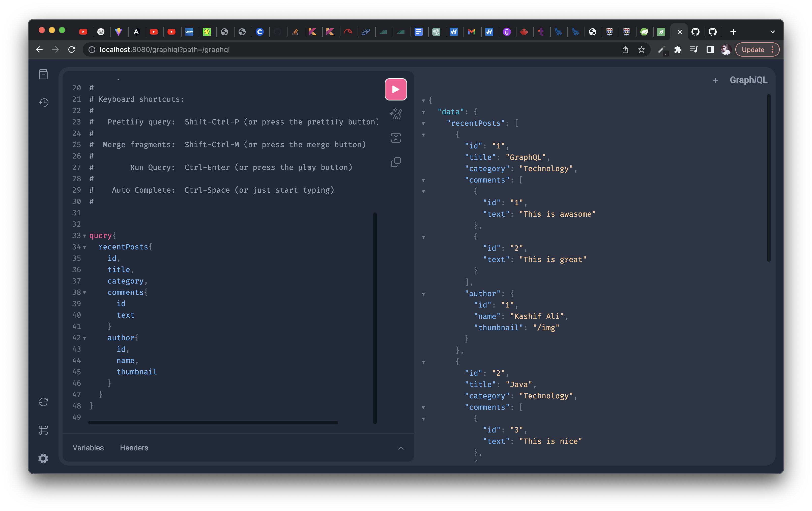812x511 pixels.
Task: Collapse the author object for Kashif Ali
Action: pyautogui.click(x=424, y=294)
